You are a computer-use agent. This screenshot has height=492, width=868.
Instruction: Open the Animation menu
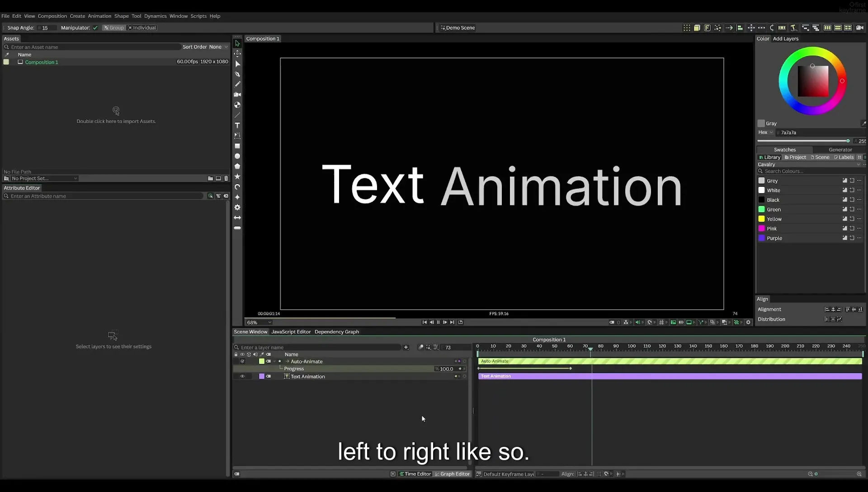[99, 16]
